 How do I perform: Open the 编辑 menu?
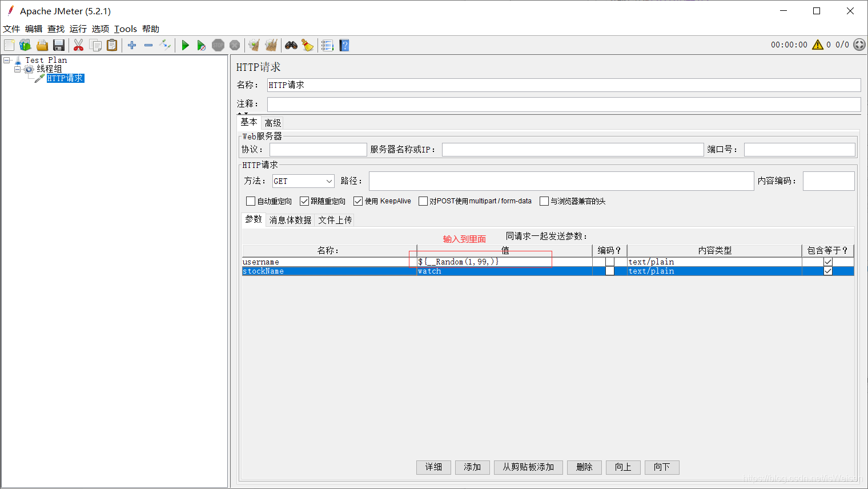pos(34,29)
